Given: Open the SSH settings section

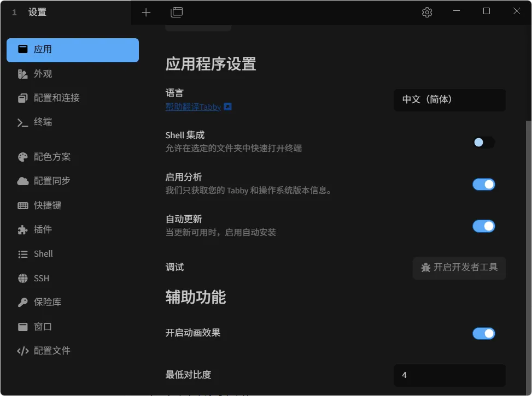Looking at the screenshot, I should 41,278.
